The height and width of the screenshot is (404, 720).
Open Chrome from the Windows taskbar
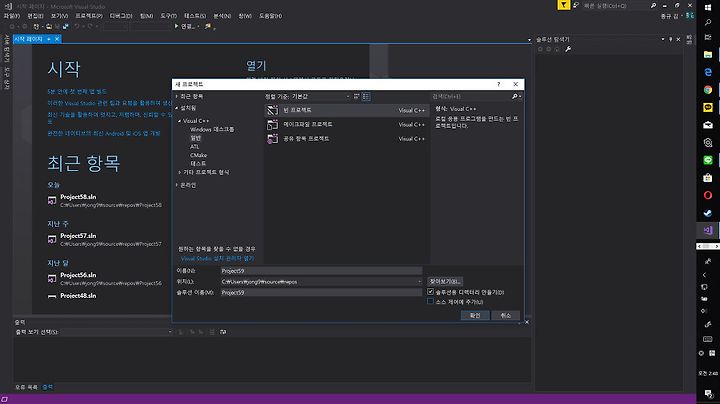point(708,90)
